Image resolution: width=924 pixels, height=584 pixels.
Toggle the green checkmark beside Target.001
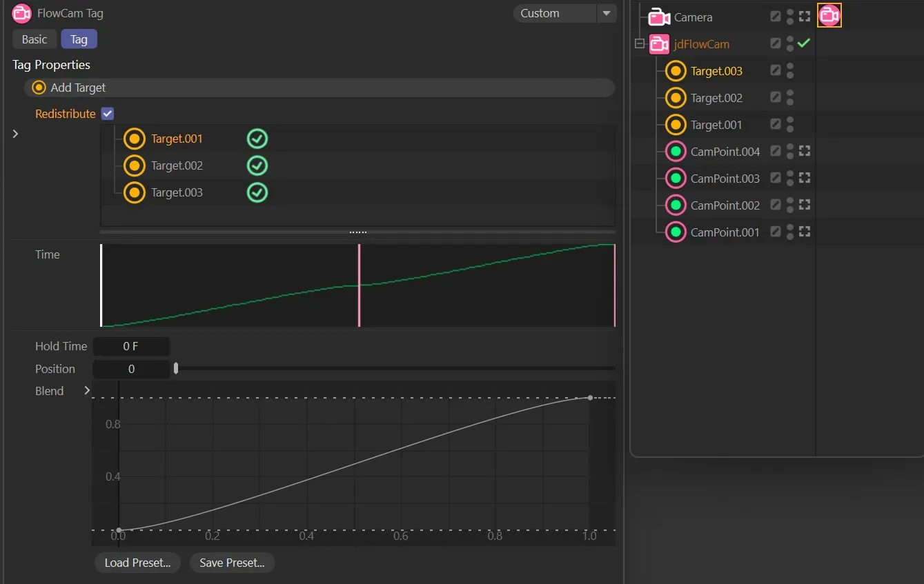coord(257,138)
